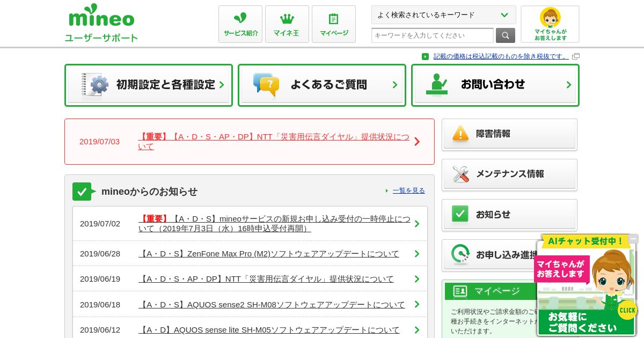
Task: Expand よく検索されているキーワード dropdown
Action: (x=443, y=15)
